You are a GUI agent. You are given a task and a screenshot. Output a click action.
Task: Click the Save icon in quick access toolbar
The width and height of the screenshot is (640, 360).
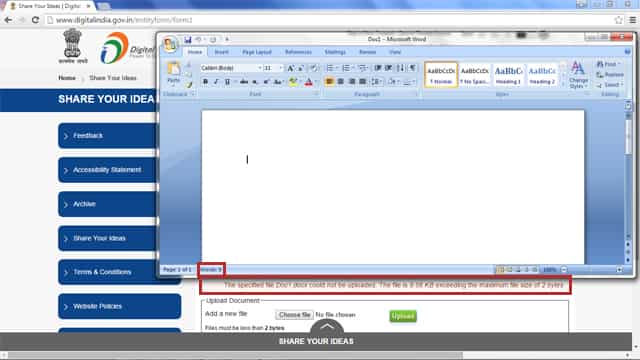click(188, 40)
